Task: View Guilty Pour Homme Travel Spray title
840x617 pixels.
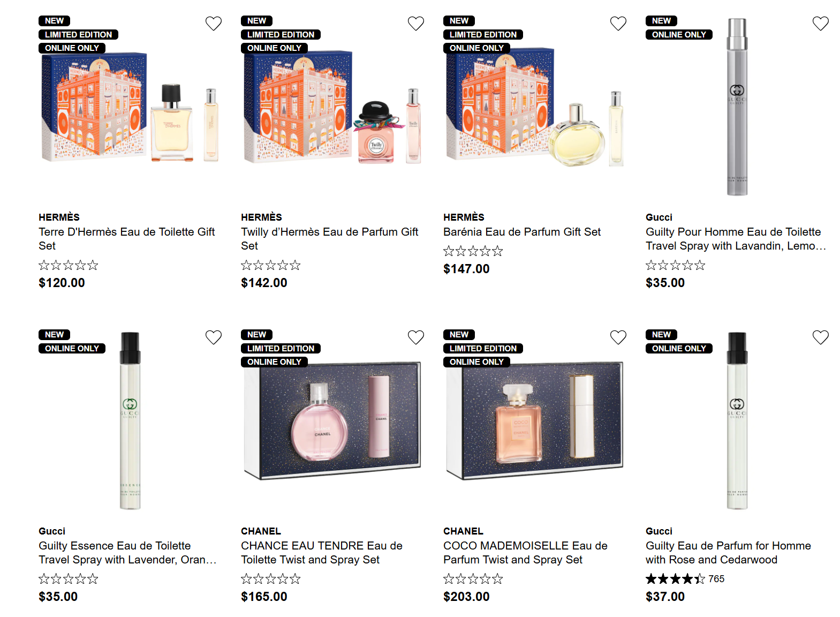Action: 735,239
